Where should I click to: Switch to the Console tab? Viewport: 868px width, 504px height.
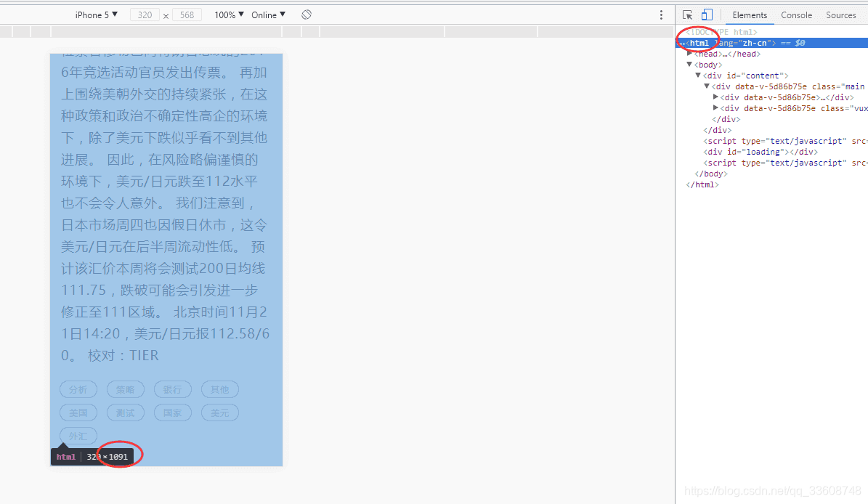(x=796, y=15)
